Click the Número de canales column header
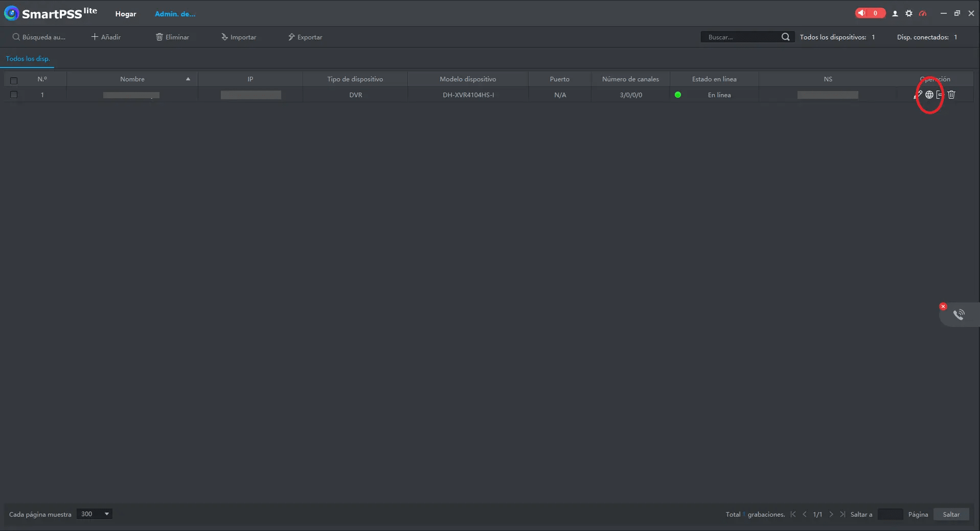The image size is (980, 531). point(630,79)
